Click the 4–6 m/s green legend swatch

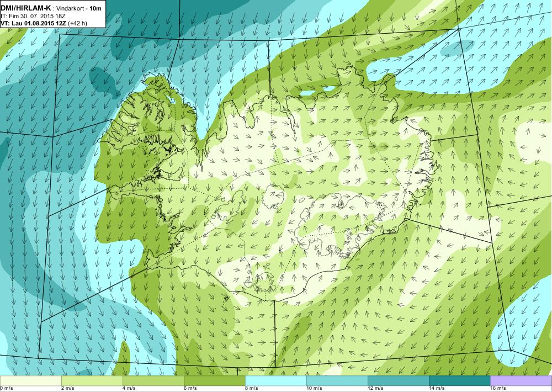153,381
